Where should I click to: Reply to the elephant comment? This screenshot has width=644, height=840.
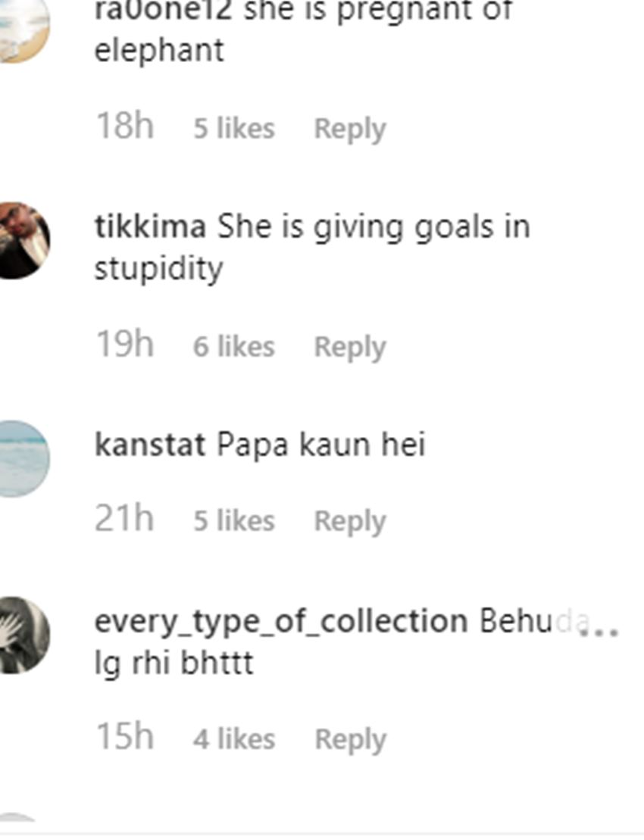tap(349, 129)
